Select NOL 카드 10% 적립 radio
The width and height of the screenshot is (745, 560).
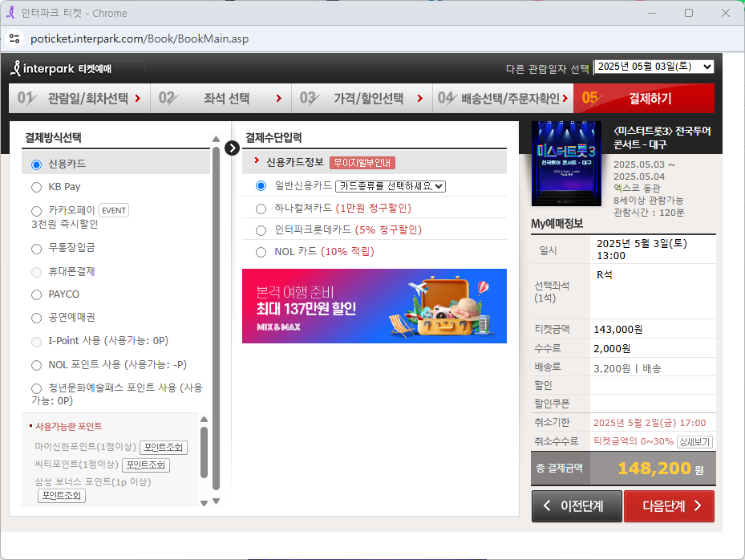261,253
